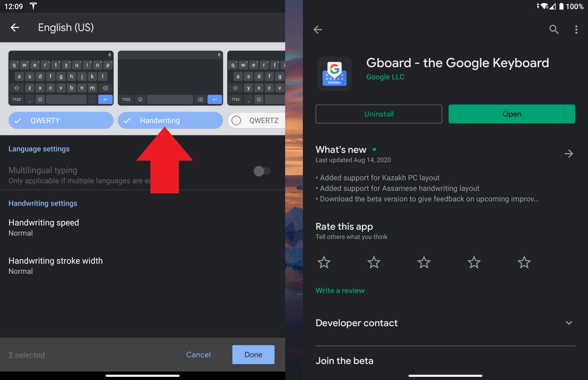Tap Cancel in bottom bar
588x380 pixels.
coord(198,355)
